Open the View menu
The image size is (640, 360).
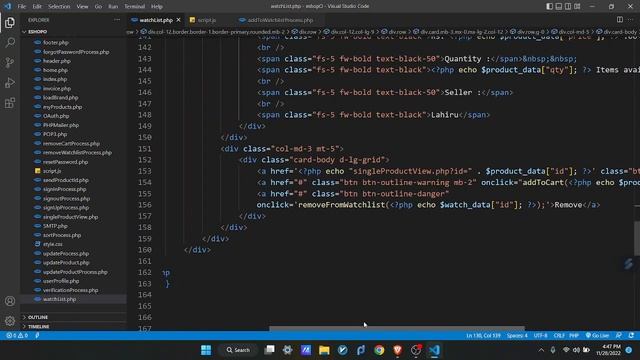[x=82, y=7]
